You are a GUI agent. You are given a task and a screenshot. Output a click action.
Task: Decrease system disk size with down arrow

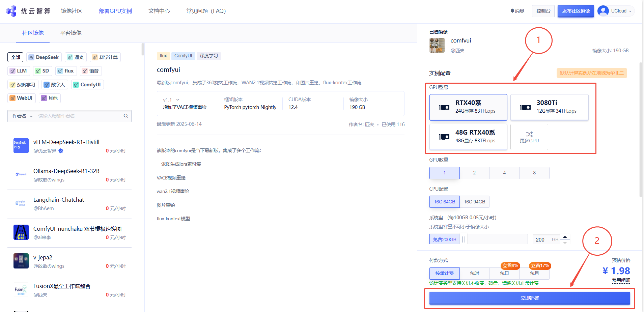[565, 242]
